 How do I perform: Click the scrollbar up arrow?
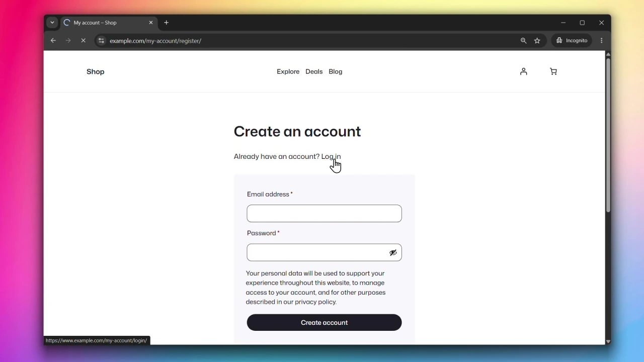608,54
